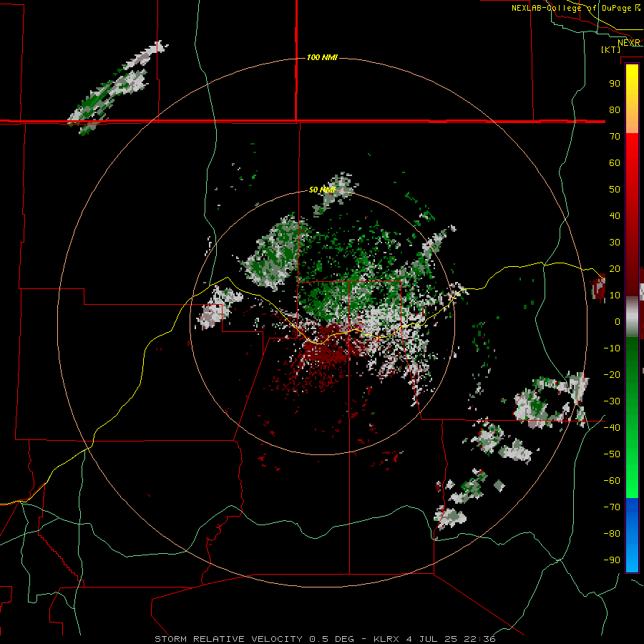Click the KLRX station identifier in caption
Viewport: 644px width, 644px height.
(386, 639)
